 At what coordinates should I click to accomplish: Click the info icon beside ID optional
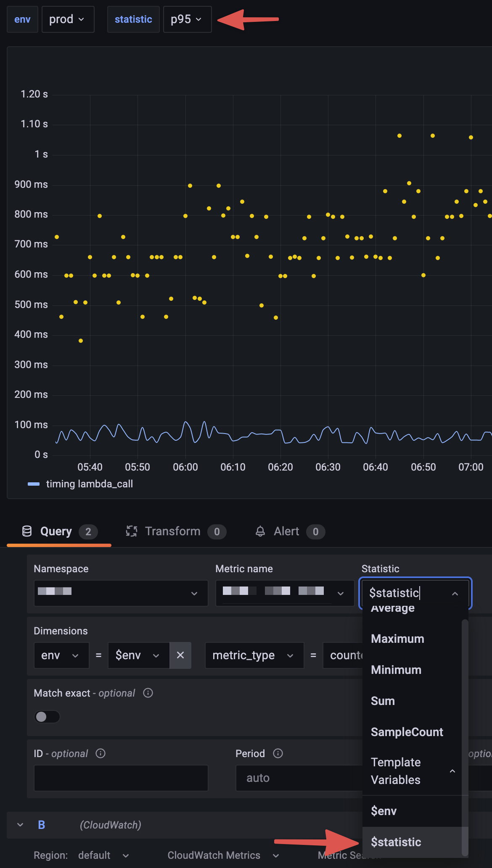pos(101,753)
